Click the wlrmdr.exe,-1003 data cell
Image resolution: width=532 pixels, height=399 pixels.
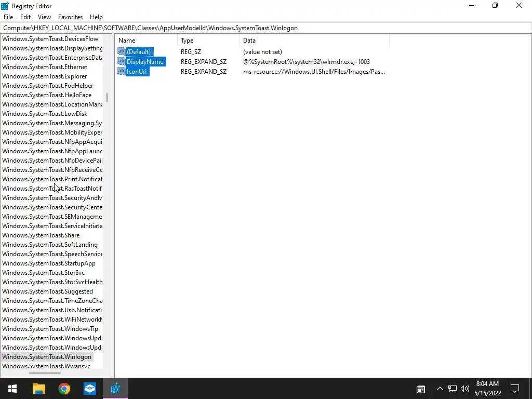(307, 61)
